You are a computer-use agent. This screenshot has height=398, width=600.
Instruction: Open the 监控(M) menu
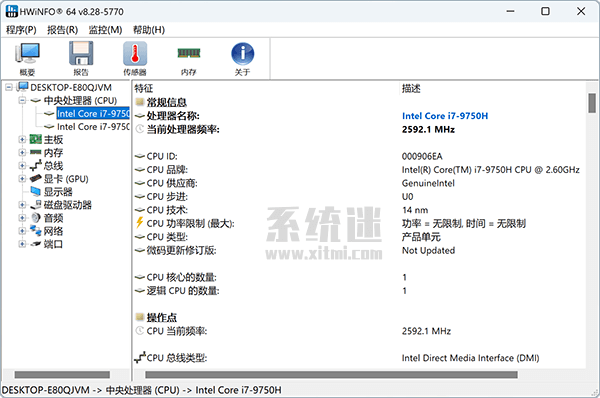(x=105, y=30)
